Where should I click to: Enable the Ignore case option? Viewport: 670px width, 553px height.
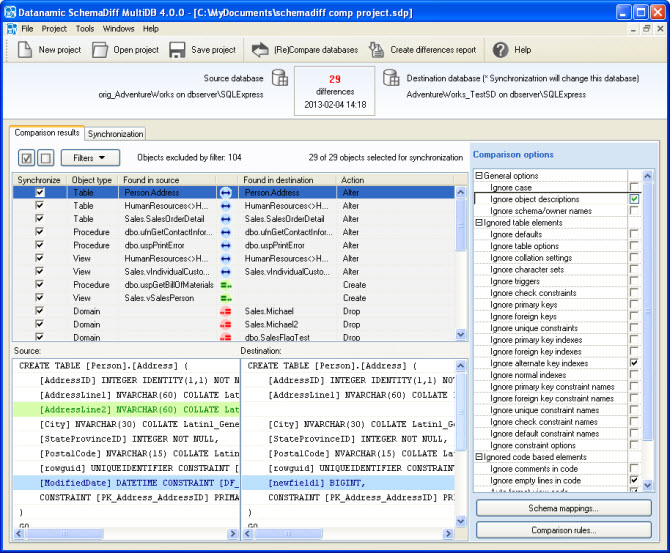[x=634, y=187]
